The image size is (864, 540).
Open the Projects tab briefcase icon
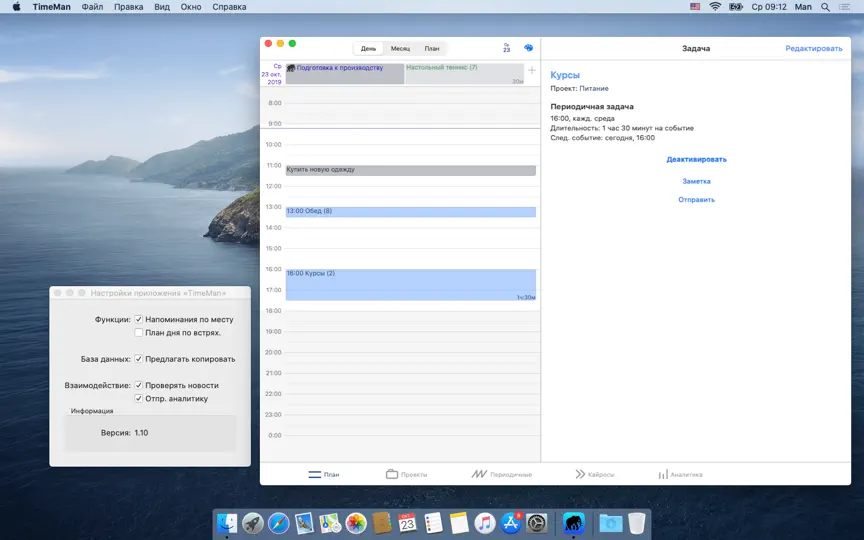392,474
